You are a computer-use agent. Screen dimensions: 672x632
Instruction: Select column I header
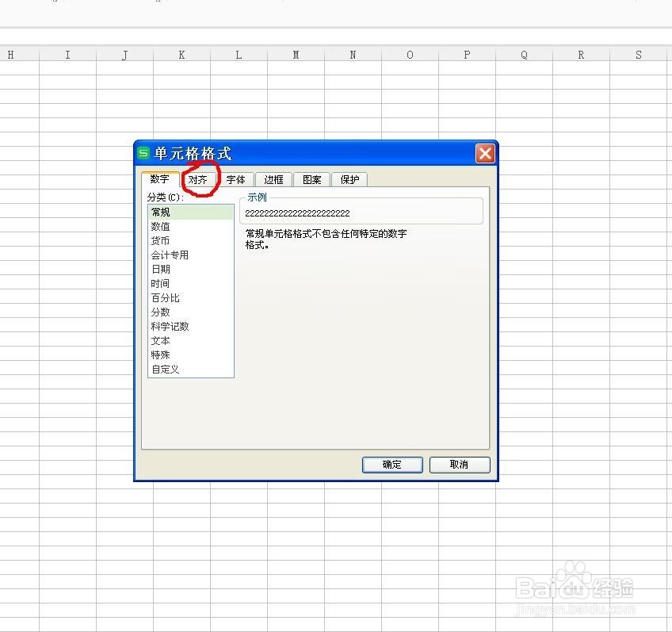[x=67, y=55]
